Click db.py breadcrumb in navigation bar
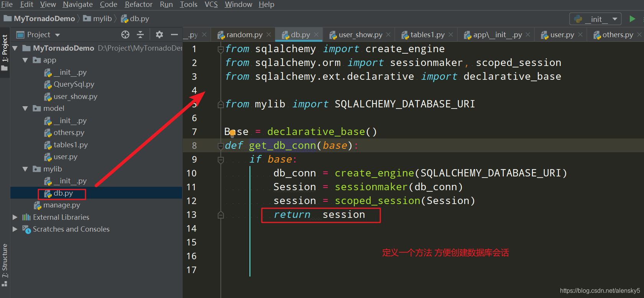644x298 pixels. (135, 18)
